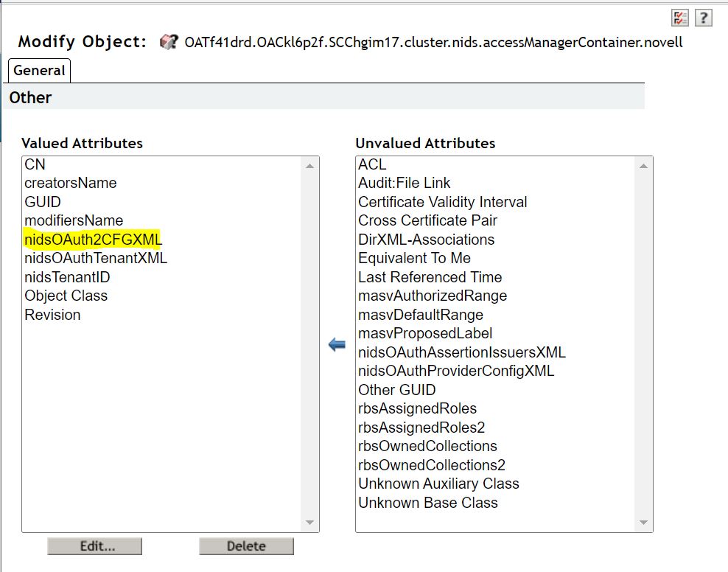
Task: Switch to the General tab
Action: click(x=38, y=70)
